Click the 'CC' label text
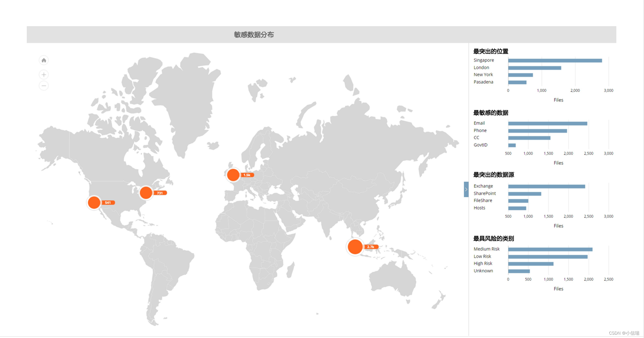 476,137
